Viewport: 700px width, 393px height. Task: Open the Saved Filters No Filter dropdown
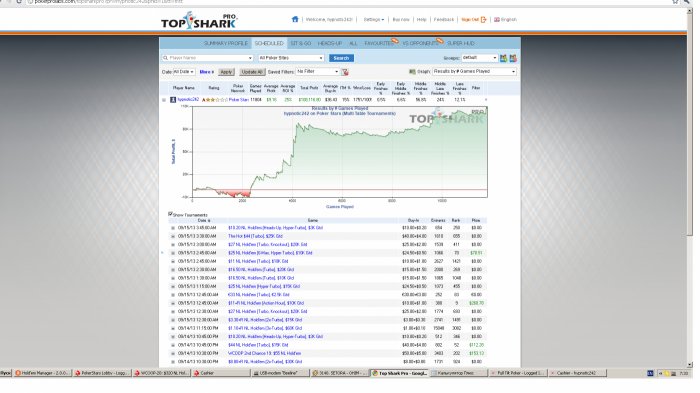(x=318, y=71)
